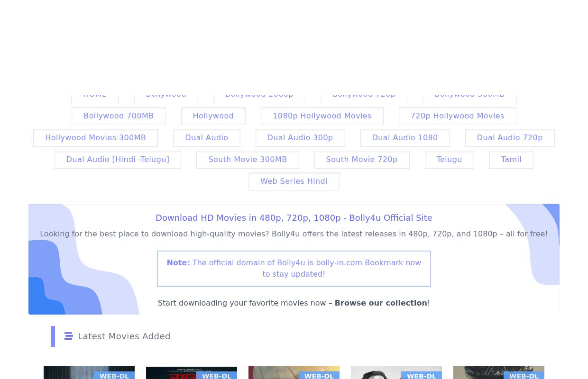Open the Telugu movies category
Screen dimensions: 588x379
449,160
